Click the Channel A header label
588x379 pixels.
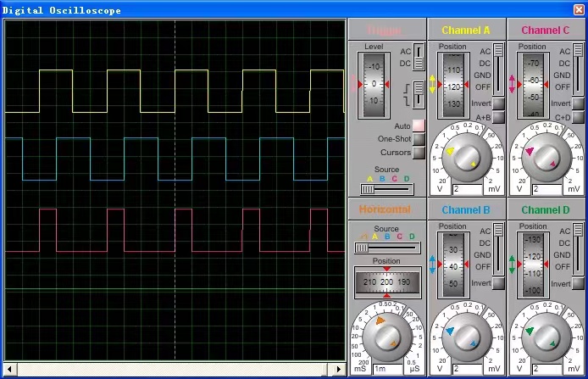[x=466, y=30]
